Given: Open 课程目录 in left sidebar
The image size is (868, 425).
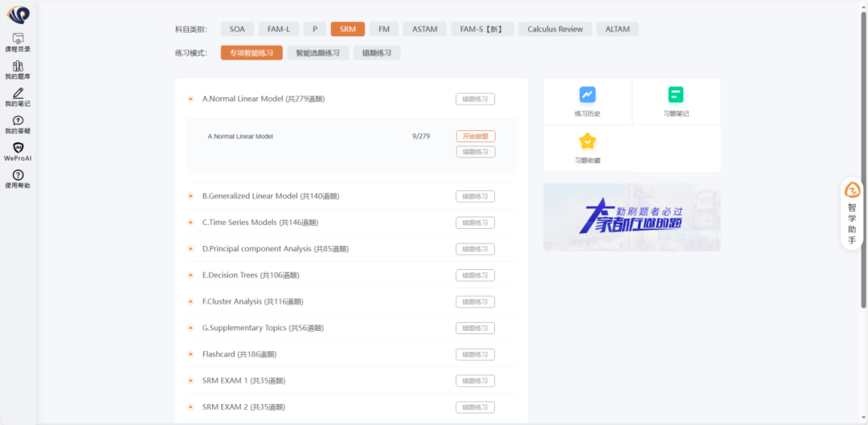Looking at the screenshot, I should 18,43.
